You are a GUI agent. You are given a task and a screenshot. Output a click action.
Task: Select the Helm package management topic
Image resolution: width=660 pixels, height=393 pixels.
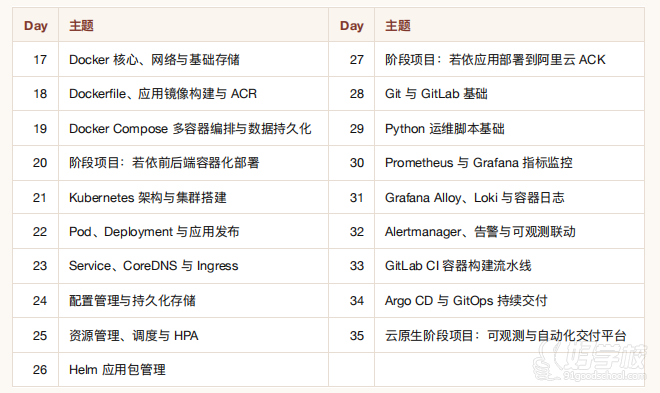[x=117, y=369]
